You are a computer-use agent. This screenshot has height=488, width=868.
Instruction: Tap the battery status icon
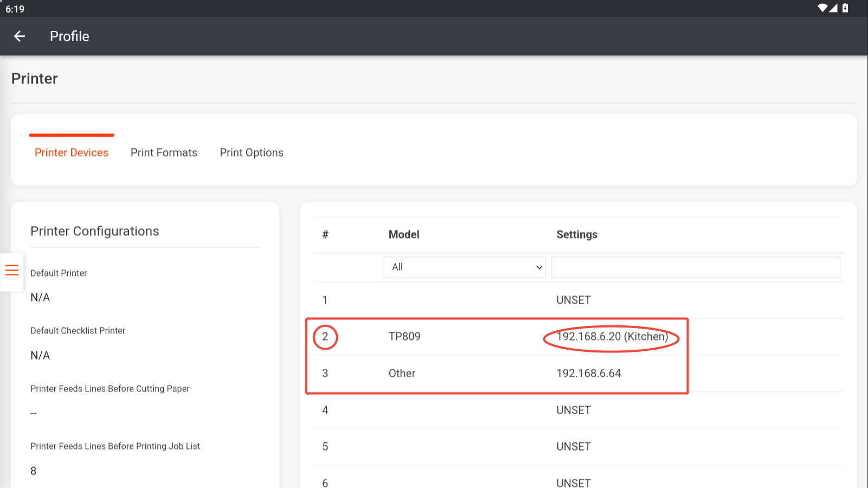845,8
